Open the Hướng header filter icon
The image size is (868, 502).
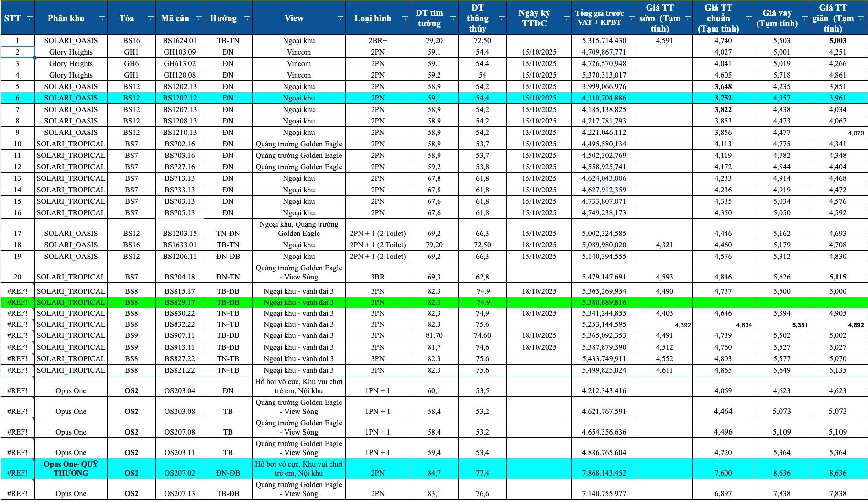click(x=247, y=18)
